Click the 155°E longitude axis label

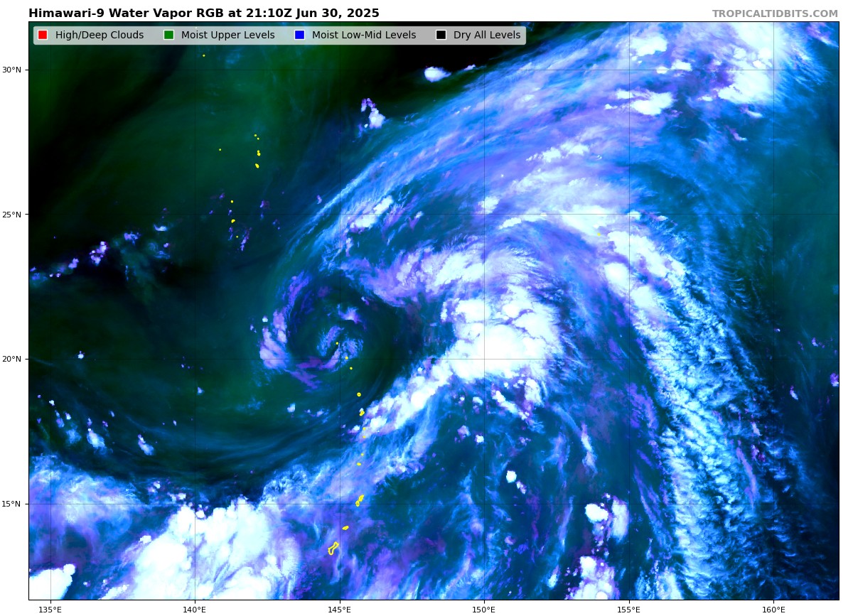tap(629, 609)
